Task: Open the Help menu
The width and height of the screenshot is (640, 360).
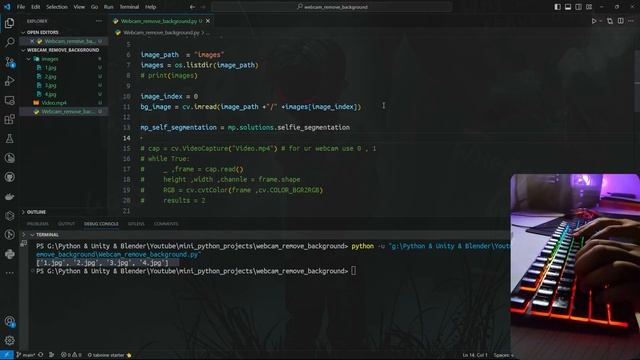Action: click(x=150, y=7)
